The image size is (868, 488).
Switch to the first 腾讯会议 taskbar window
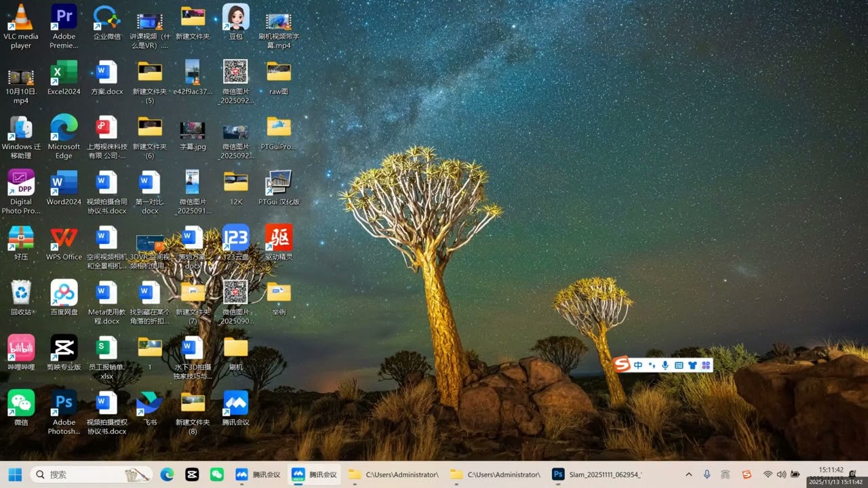coord(258,474)
